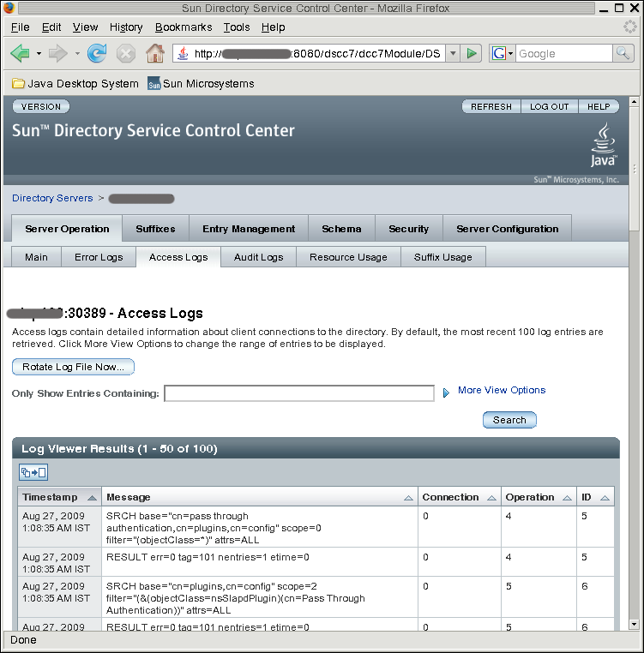
Task: Open the History menu
Action: [126, 27]
